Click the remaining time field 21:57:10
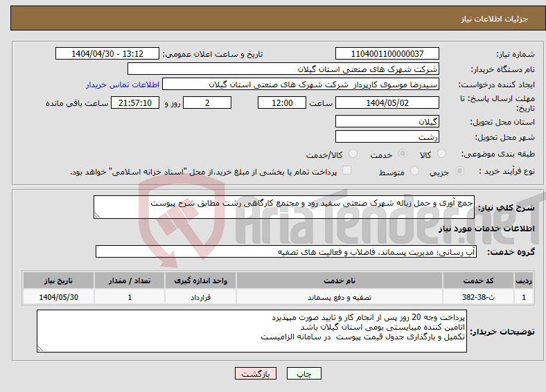Screen dimensions: 546x392 (135, 103)
